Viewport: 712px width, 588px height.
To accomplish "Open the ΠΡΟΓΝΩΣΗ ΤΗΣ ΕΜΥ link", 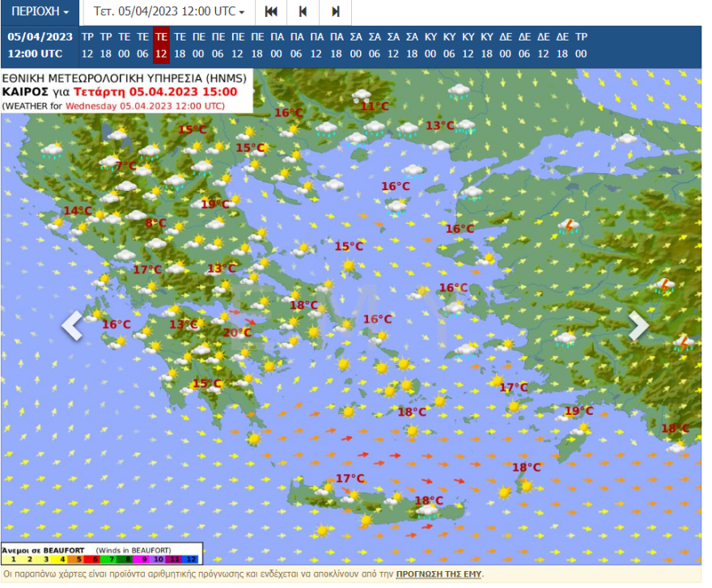I will (439, 573).
